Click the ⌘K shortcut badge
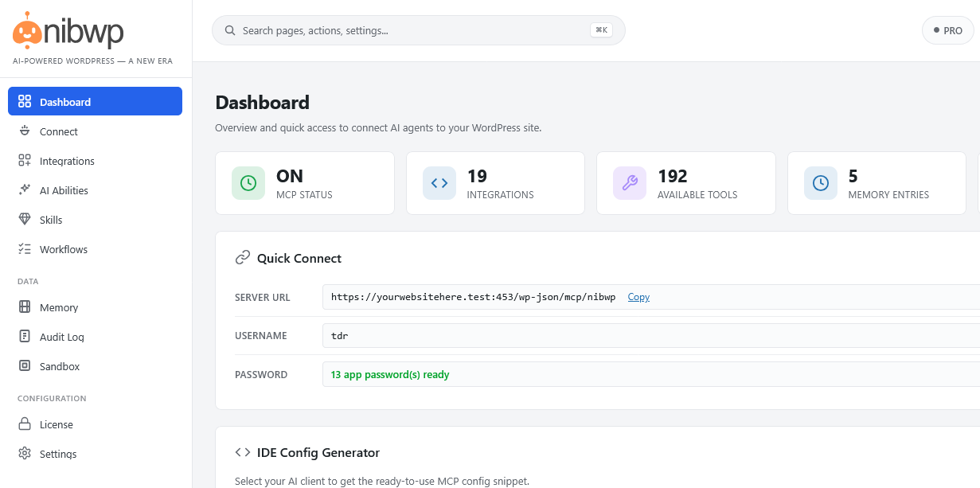Image resolution: width=980 pixels, height=488 pixels. (601, 30)
